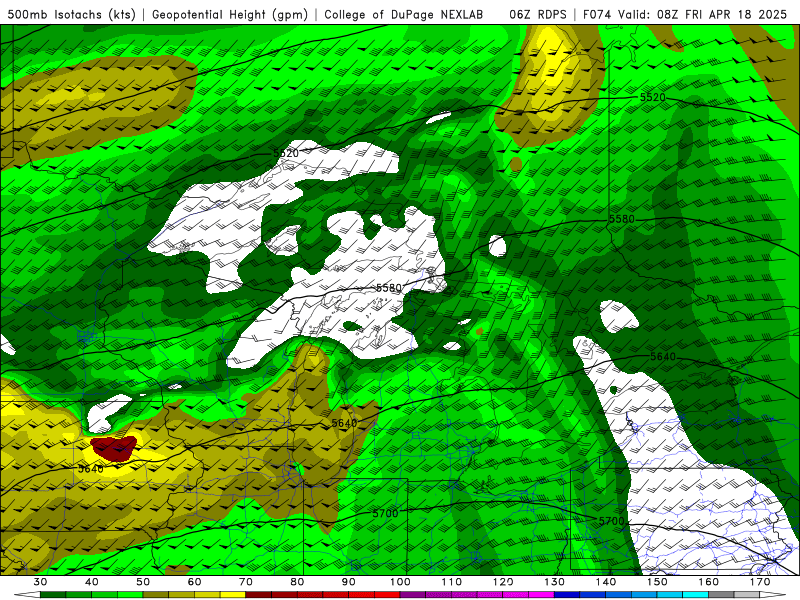
Task: Click the "F074 Valid: 08Z FRI APR 18 2025" text
Action: pos(685,14)
